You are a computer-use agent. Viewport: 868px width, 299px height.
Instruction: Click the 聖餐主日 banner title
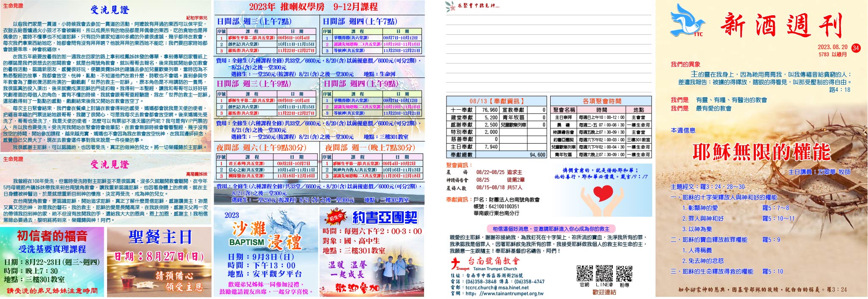[160, 237]
